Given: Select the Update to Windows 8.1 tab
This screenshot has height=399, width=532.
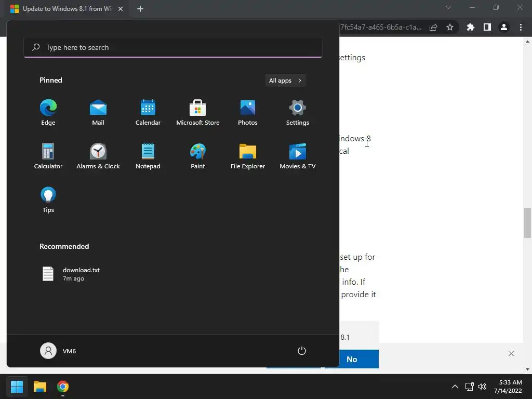Looking at the screenshot, I should pos(67,9).
